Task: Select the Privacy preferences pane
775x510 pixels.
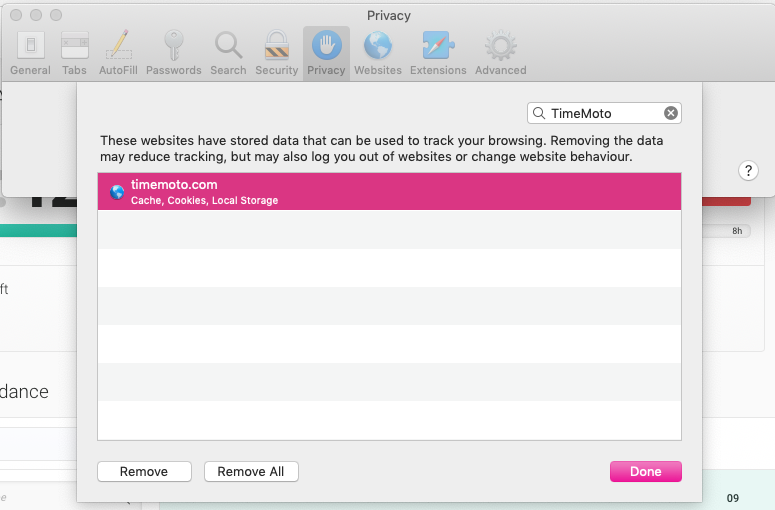Action: (326, 53)
